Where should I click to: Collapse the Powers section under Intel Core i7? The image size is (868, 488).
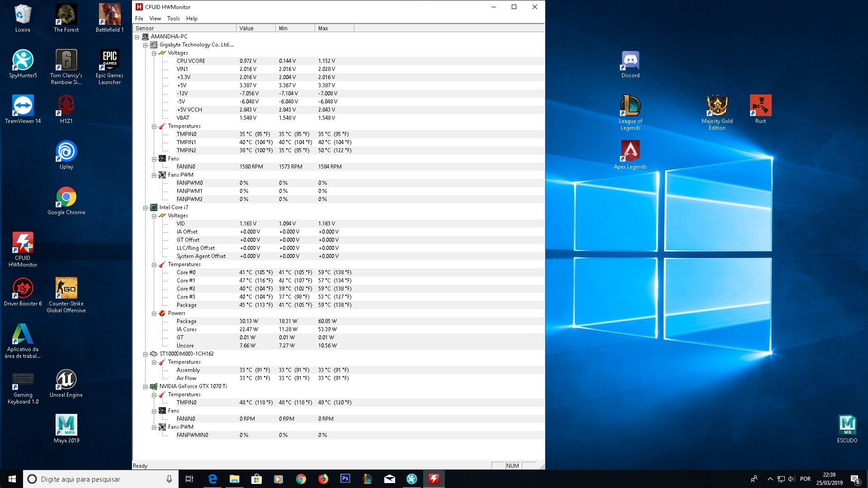pyautogui.click(x=154, y=314)
